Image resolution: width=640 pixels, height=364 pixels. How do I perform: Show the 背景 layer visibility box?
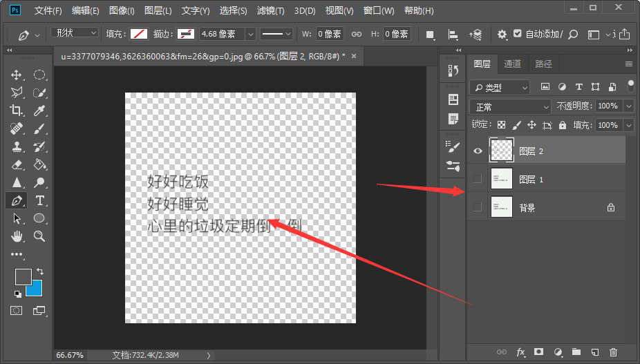(477, 207)
